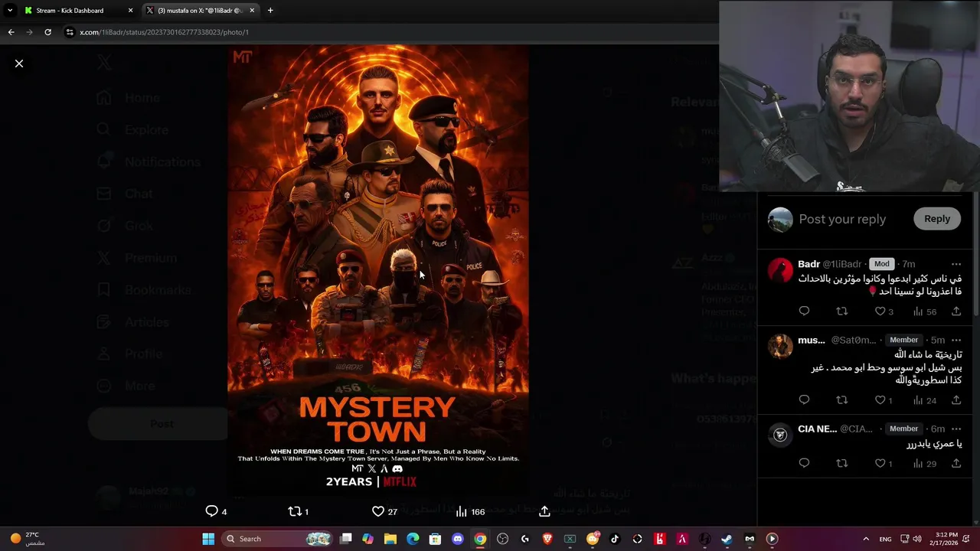
Task: Open weather widget showing 27°C
Action: 26,539
